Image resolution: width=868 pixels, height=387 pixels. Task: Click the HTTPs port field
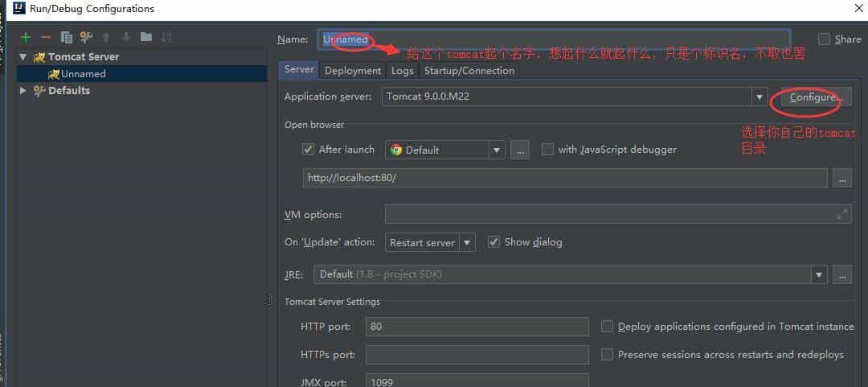point(477,354)
